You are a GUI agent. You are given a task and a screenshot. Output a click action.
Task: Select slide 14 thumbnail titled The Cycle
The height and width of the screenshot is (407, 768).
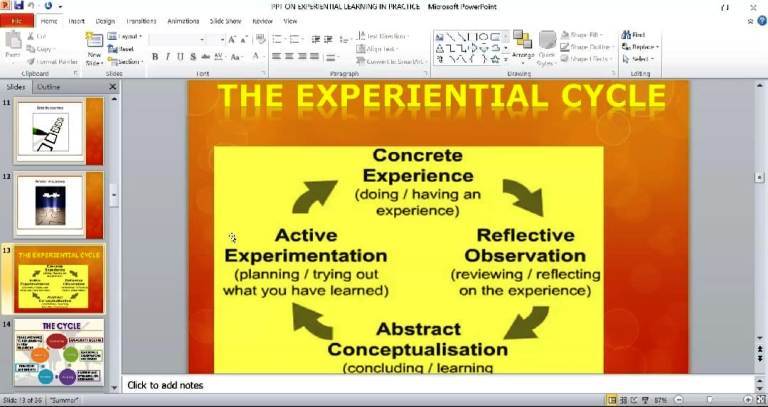(x=58, y=354)
